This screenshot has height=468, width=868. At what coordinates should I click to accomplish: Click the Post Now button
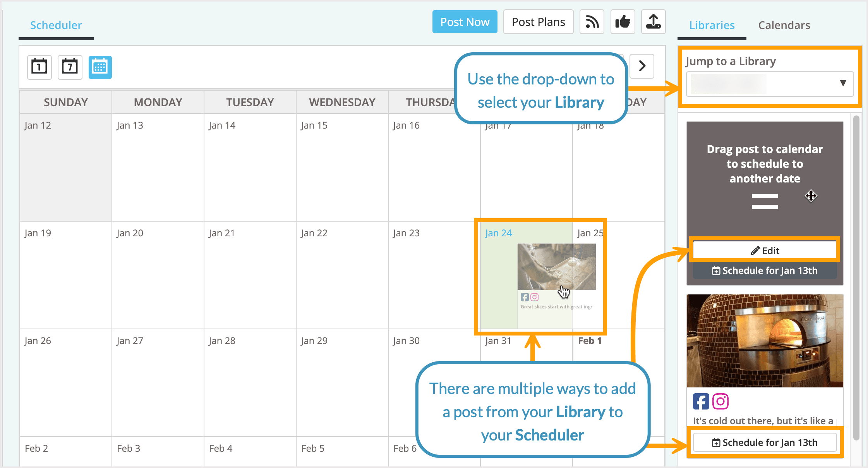tap(465, 22)
